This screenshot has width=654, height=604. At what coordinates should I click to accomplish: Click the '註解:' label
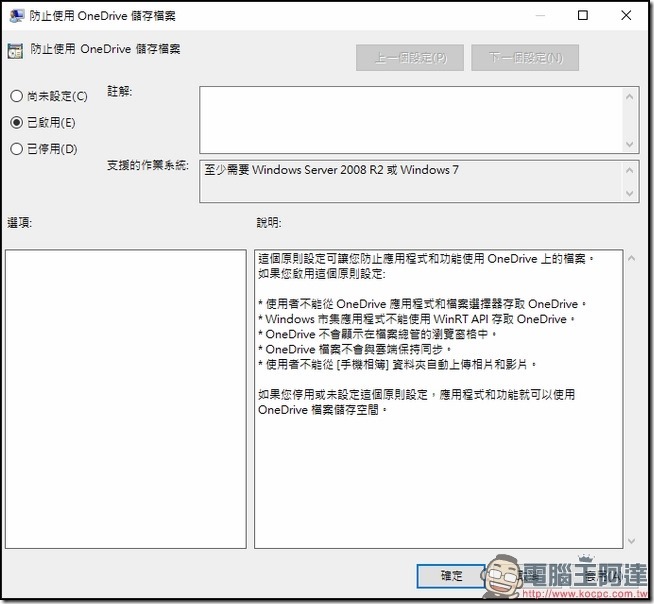pos(120,91)
